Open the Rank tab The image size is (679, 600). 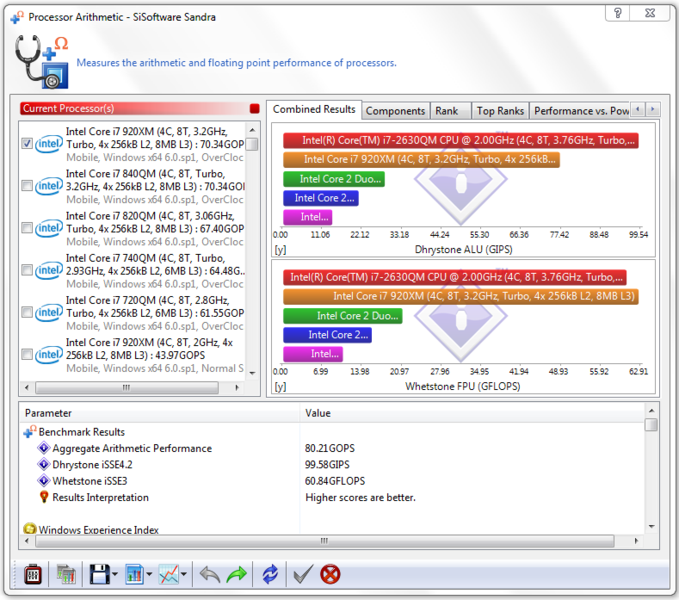tap(449, 111)
